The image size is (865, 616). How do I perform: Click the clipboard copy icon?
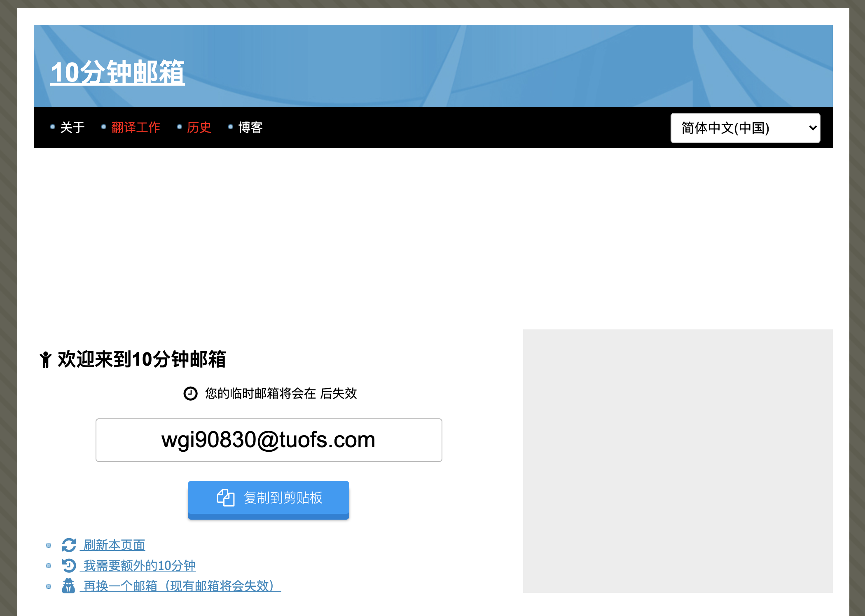226,498
